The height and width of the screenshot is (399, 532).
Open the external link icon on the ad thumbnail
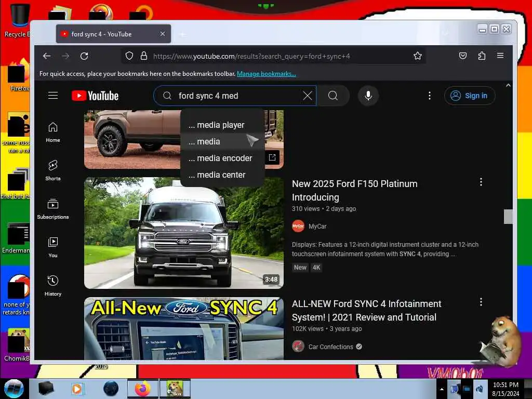coord(272,157)
